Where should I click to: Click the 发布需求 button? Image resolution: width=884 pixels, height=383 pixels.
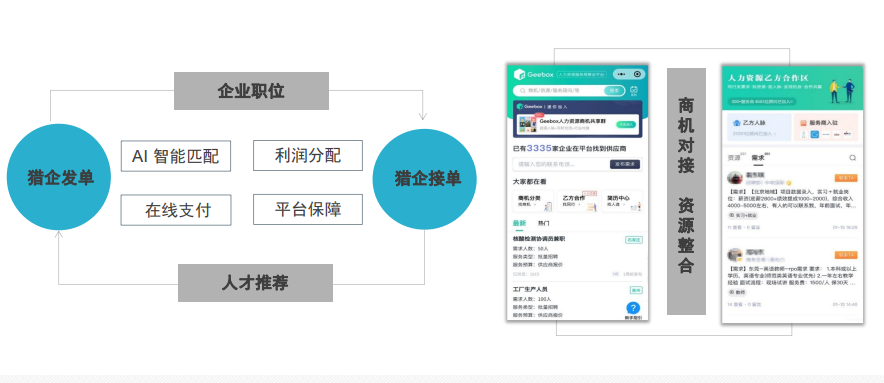625,164
